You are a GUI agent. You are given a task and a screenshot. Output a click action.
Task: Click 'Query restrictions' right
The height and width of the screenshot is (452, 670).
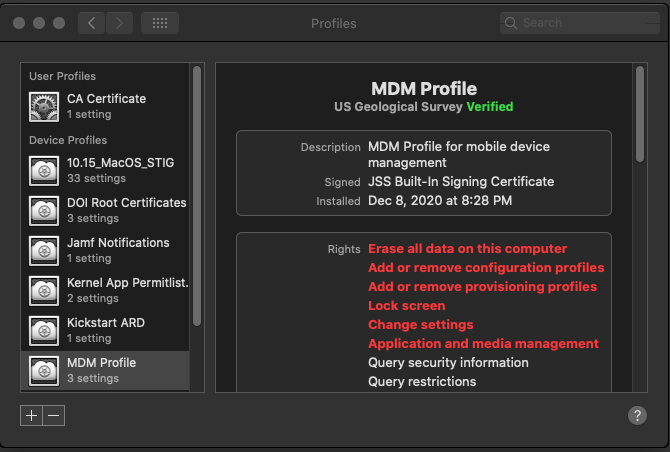tap(422, 382)
